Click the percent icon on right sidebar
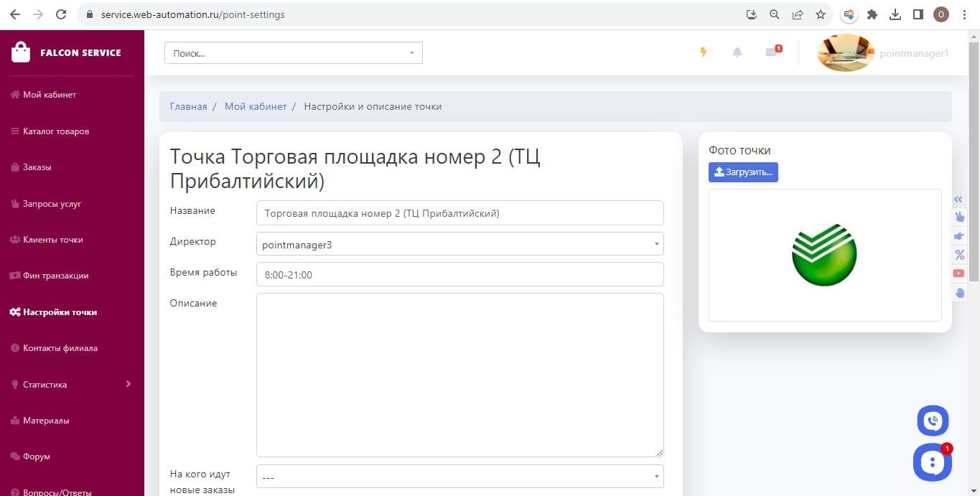 pyautogui.click(x=959, y=255)
